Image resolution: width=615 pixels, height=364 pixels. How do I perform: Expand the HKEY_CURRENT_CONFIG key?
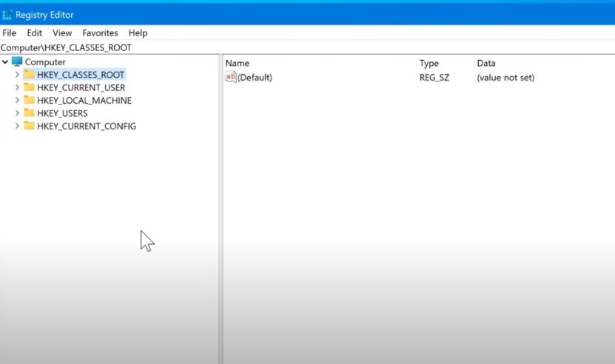pyautogui.click(x=17, y=127)
